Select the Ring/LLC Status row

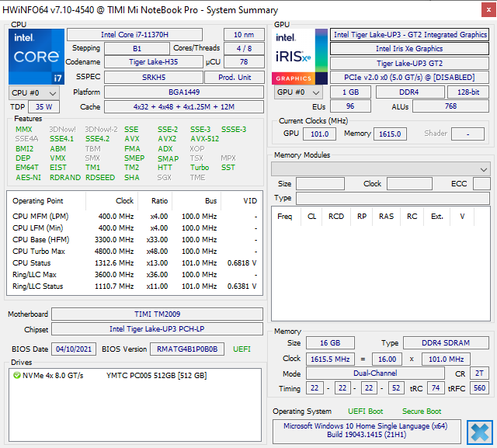click(134, 287)
